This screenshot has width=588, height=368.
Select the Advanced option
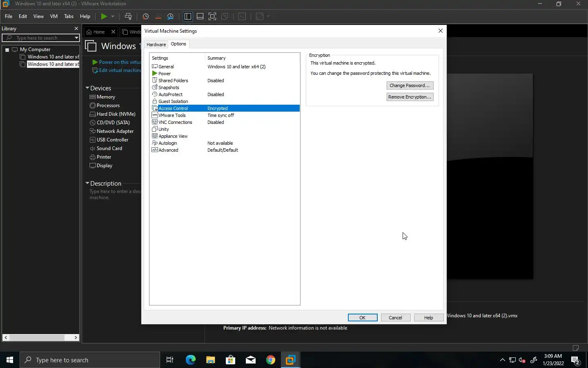pos(168,150)
